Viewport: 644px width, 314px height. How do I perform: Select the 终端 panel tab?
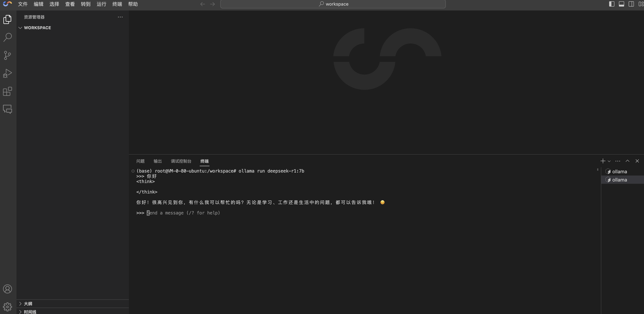pyautogui.click(x=205, y=161)
